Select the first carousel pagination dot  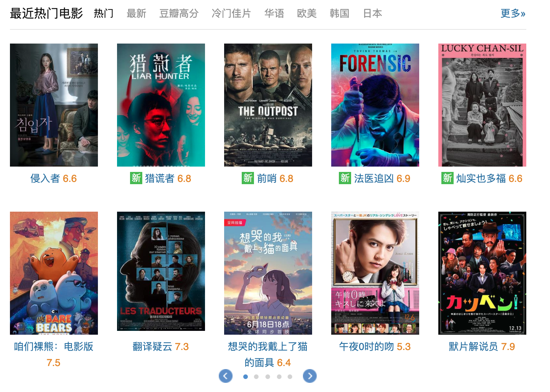(x=246, y=377)
